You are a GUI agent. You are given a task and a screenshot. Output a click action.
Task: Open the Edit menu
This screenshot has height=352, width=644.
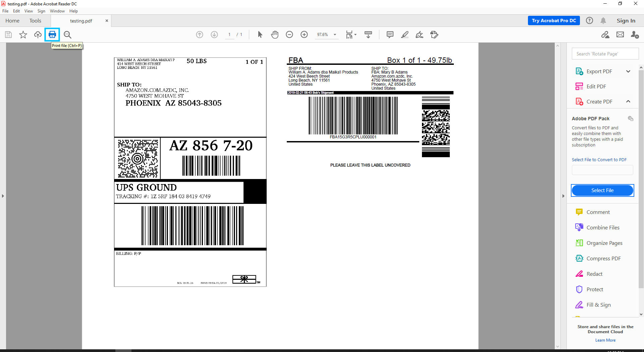[x=16, y=11]
